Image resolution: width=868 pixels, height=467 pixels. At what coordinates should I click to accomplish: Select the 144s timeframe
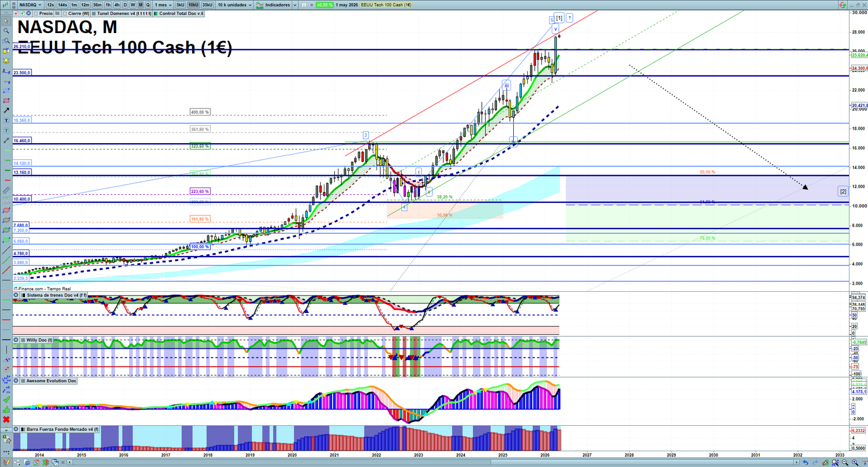[x=62, y=5]
